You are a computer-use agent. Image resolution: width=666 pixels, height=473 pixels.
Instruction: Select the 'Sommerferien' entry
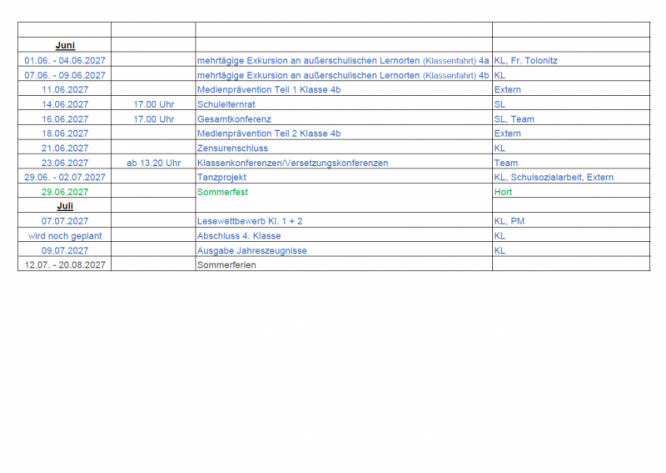(226, 265)
